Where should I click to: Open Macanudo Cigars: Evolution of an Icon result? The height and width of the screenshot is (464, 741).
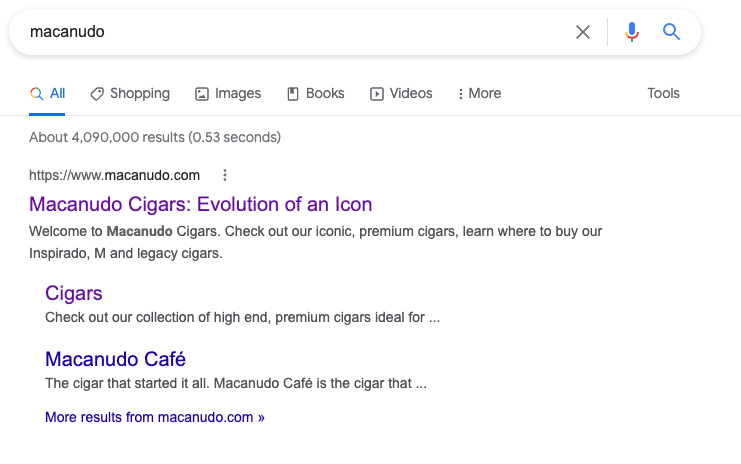(x=200, y=205)
